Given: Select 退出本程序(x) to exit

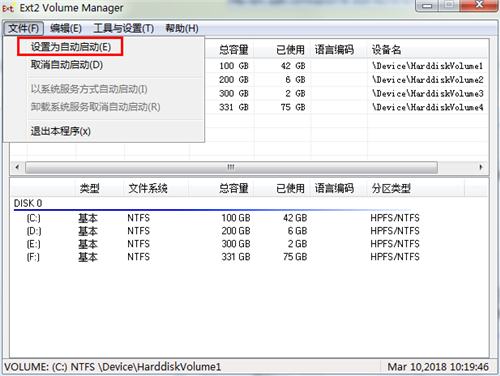Looking at the screenshot, I should (x=60, y=131).
